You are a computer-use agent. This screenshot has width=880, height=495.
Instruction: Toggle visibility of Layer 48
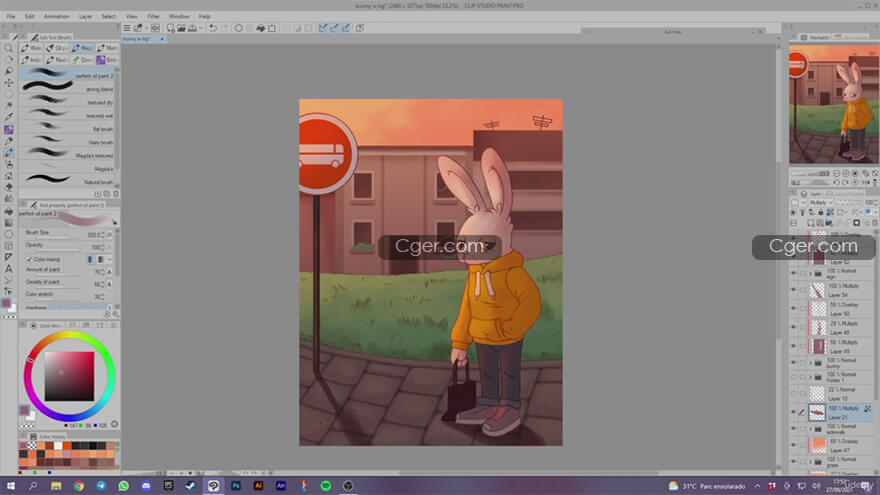coord(794,327)
